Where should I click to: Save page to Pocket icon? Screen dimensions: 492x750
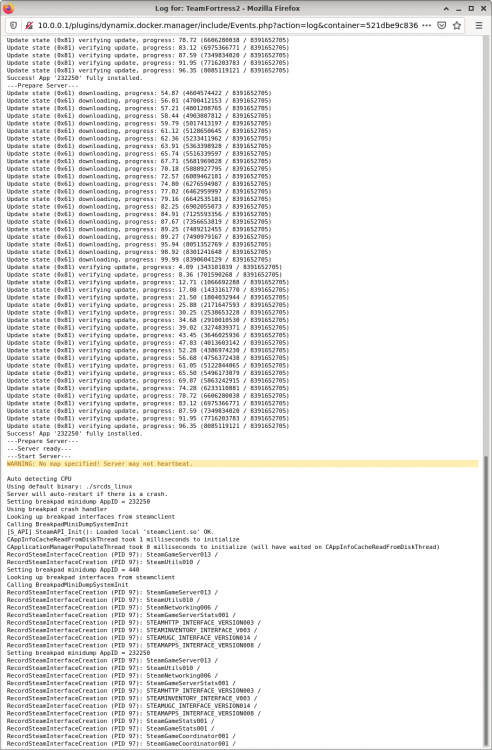442,25
